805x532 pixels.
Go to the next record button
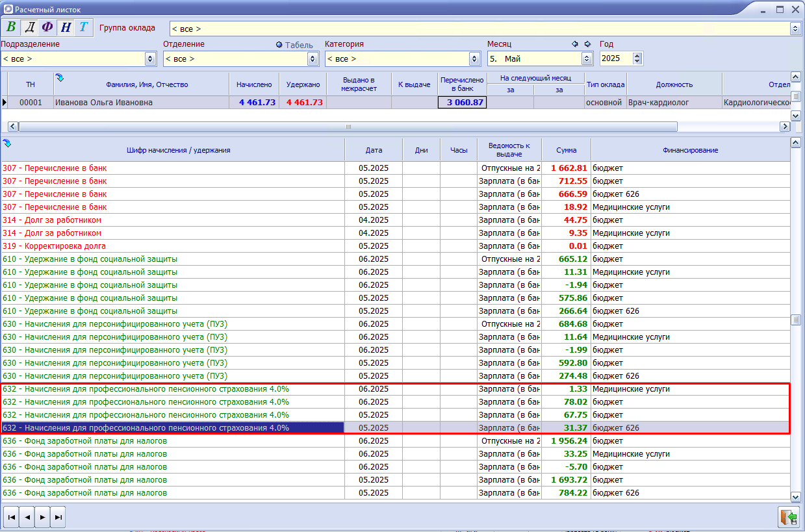pyautogui.click(x=42, y=517)
